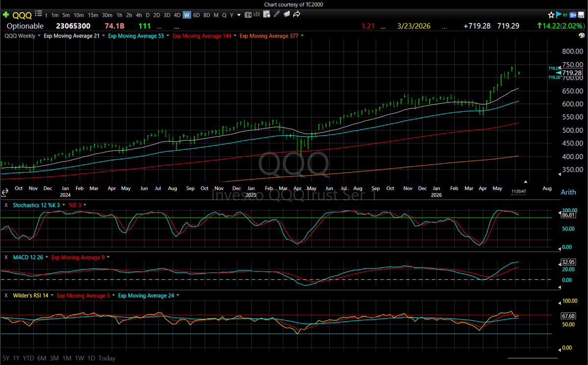Set chart range to 1Y
588x365 pixels.
[x=17, y=358]
